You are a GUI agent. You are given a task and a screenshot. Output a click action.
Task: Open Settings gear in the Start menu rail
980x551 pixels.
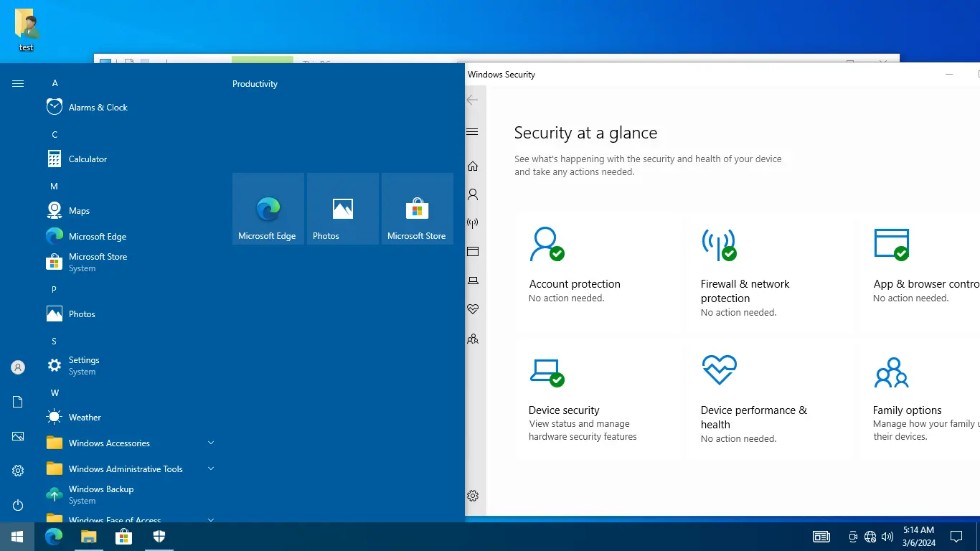[x=18, y=471]
